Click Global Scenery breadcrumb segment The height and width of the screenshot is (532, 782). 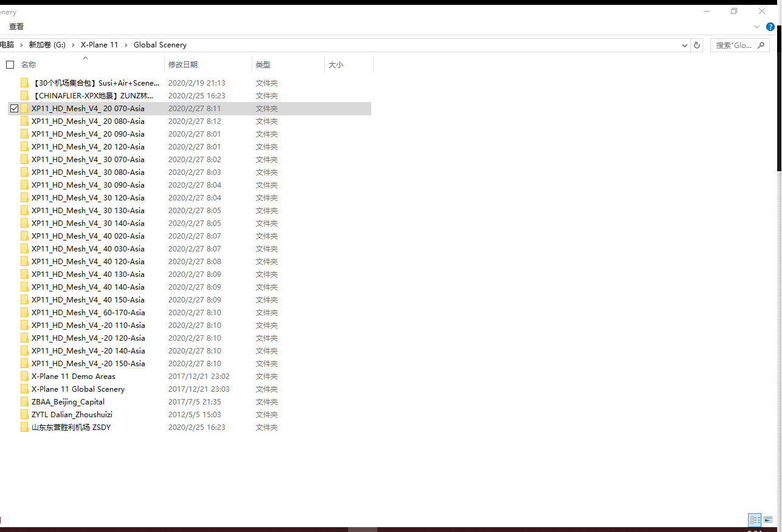click(160, 45)
